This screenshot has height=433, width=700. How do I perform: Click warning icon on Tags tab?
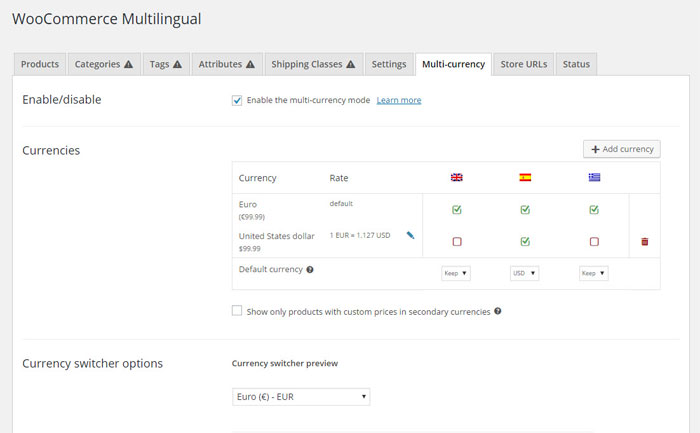pyautogui.click(x=177, y=64)
